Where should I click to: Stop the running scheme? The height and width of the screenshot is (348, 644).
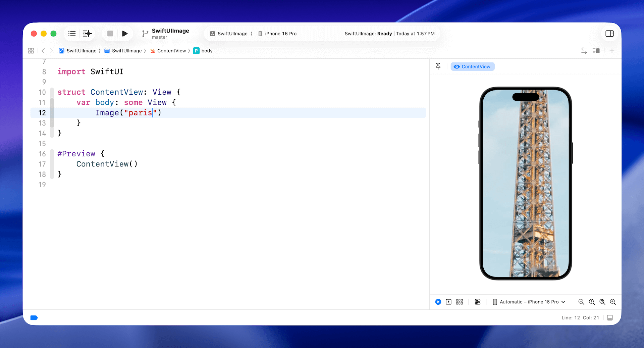click(x=110, y=34)
